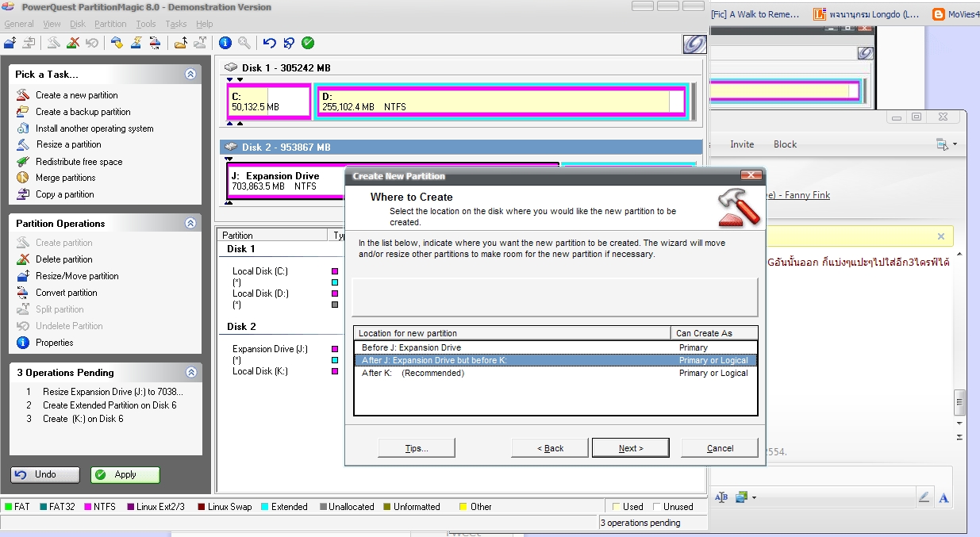Click the Back button in the wizard
Screen dimensions: 980x537
tap(550, 448)
